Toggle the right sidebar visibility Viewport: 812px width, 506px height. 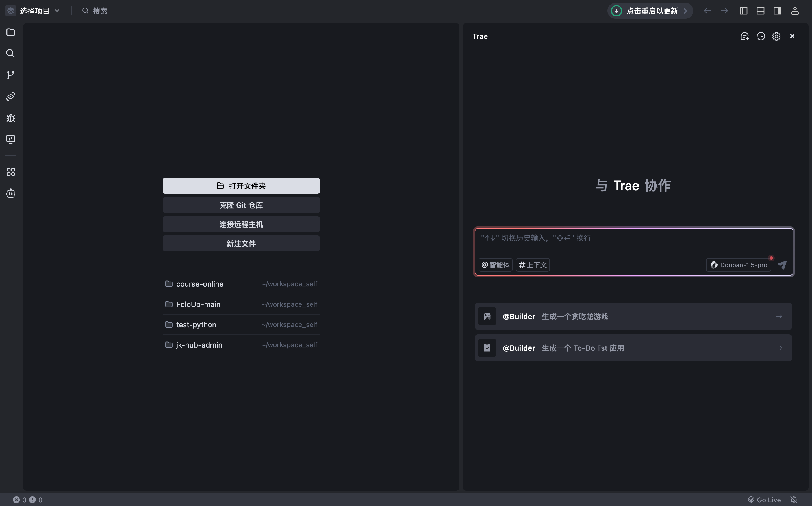(x=777, y=11)
